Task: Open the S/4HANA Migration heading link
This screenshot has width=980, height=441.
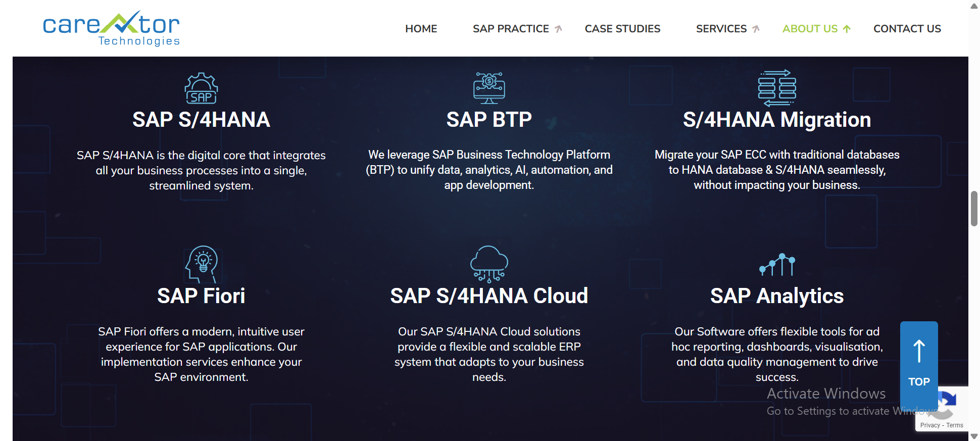Action: click(x=777, y=120)
